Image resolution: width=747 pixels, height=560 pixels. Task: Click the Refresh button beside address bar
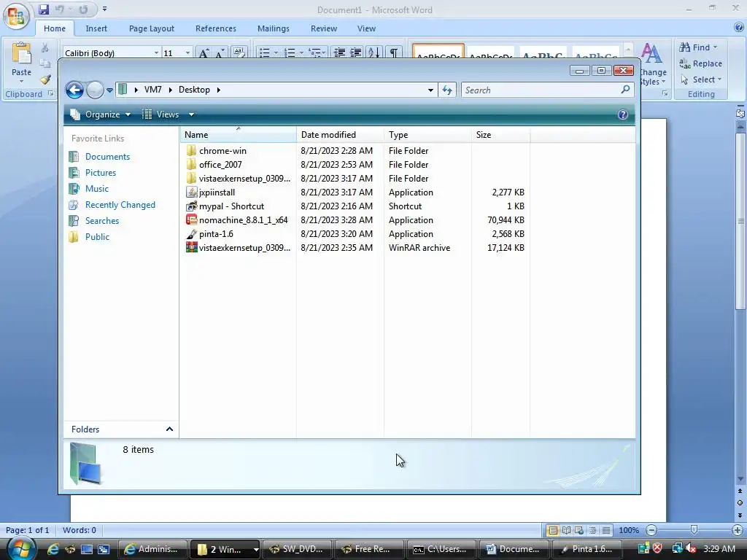(x=447, y=90)
